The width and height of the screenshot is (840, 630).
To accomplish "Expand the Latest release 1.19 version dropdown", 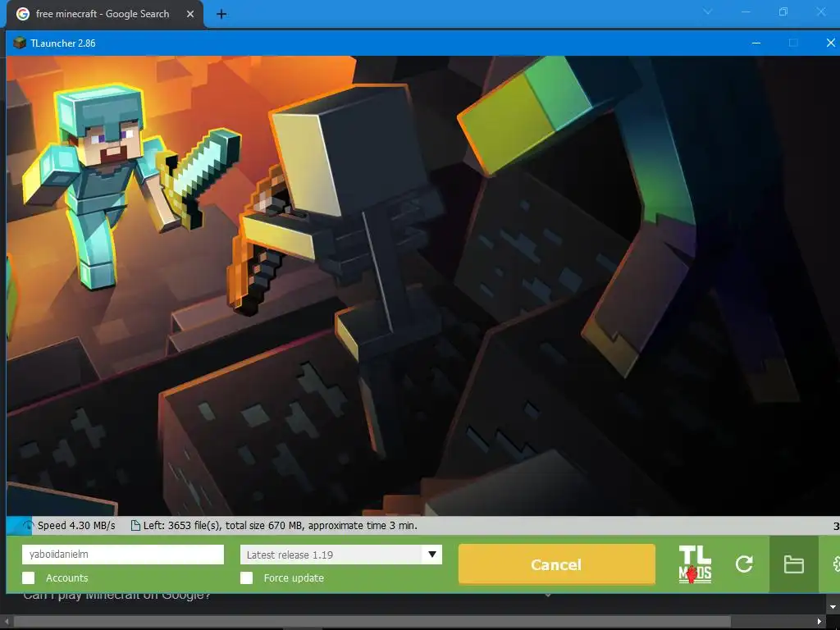I will (x=340, y=555).
